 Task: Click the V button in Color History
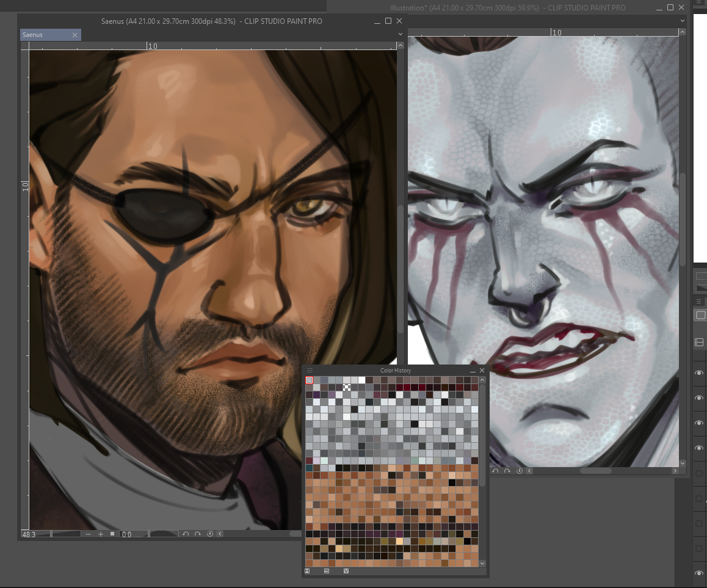pos(346,571)
